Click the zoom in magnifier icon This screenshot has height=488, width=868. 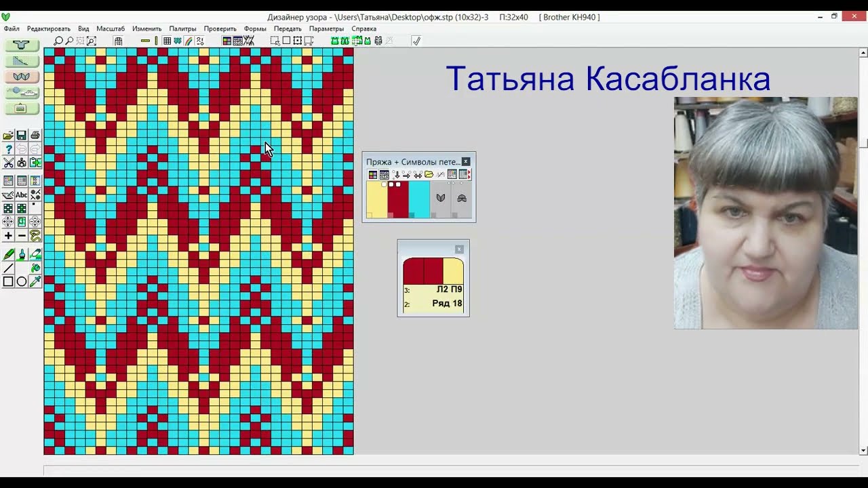pos(58,41)
